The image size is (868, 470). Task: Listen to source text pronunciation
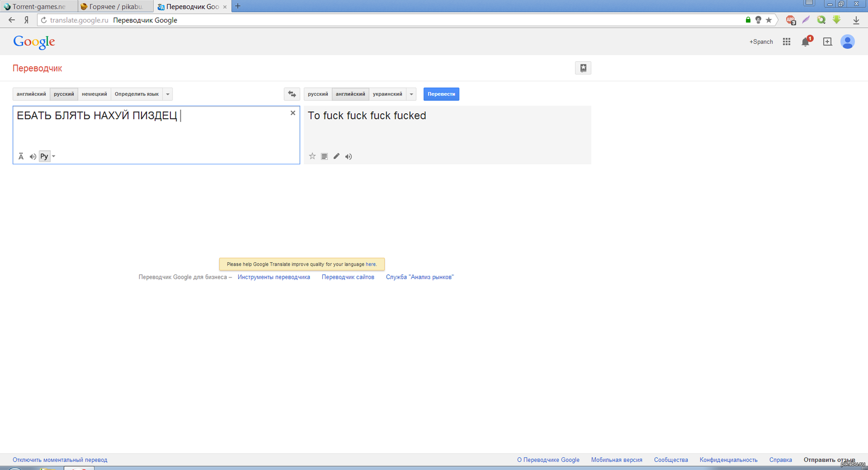click(33, 157)
